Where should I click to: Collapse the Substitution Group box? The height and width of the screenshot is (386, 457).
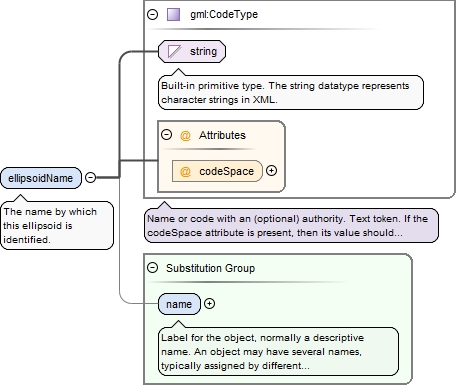click(153, 268)
